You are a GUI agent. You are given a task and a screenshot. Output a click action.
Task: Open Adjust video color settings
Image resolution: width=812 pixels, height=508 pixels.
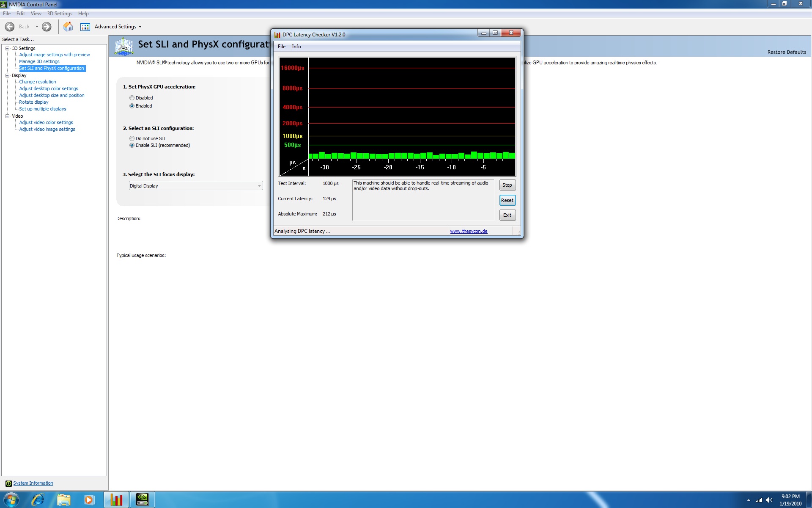pos(46,122)
